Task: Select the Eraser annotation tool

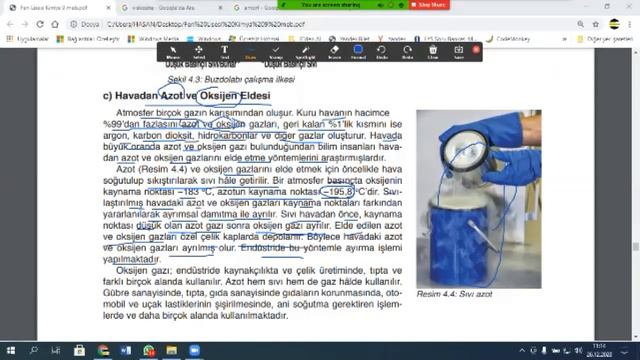Action: click(334, 52)
